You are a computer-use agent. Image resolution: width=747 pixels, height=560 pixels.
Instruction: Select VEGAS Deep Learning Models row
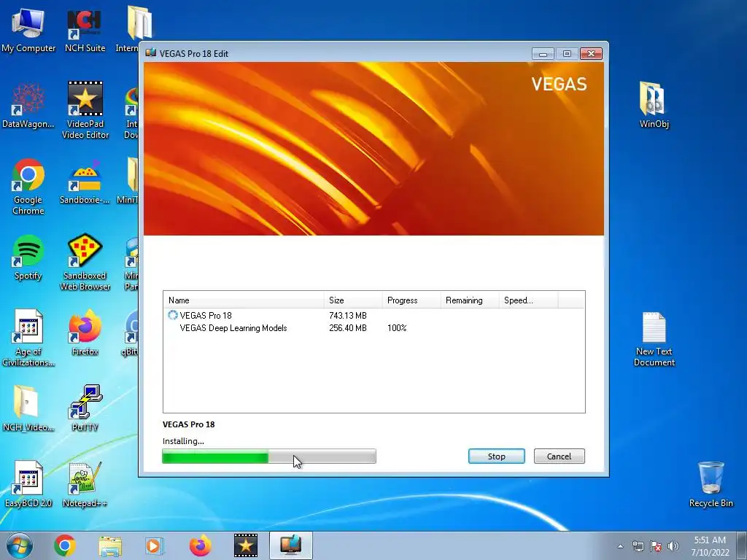pos(374,327)
